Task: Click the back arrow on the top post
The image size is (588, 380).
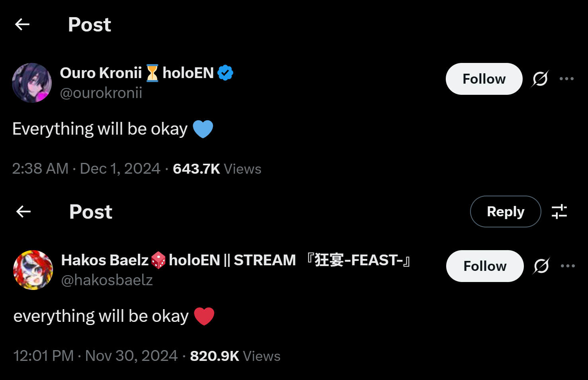Action: 22,25
